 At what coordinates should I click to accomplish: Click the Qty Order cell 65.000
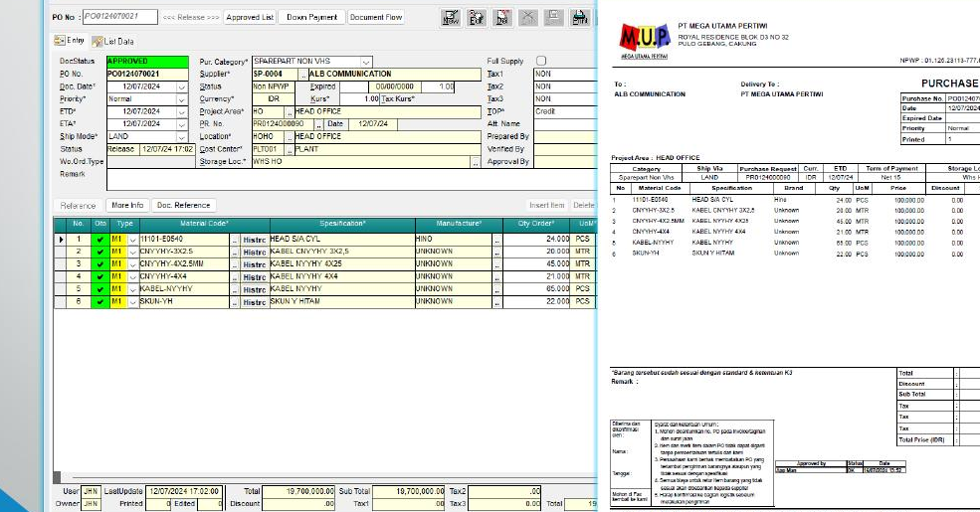point(537,289)
